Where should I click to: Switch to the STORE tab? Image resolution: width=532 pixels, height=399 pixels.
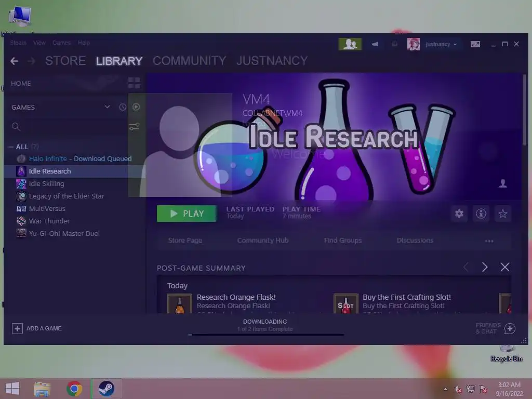(65, 61)
